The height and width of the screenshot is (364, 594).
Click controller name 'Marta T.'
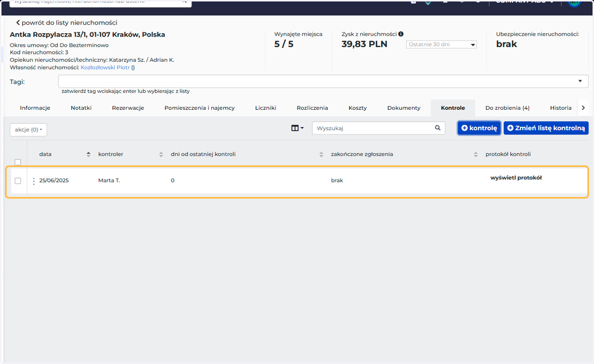pyautogui.click(x=109, y=181)
